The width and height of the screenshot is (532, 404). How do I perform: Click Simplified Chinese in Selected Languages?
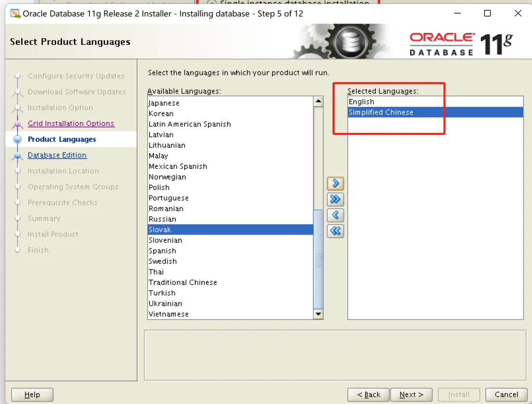pyautogui.click(x=435, y=112)
